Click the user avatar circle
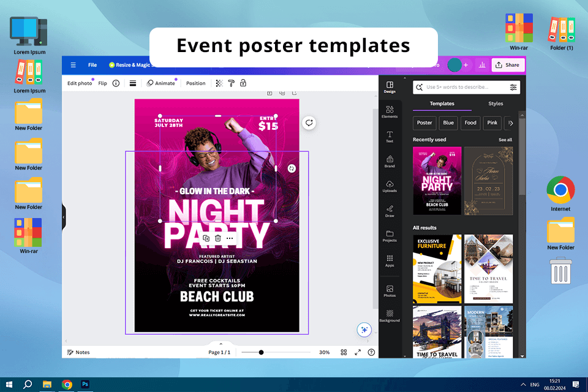 (454, 65)
